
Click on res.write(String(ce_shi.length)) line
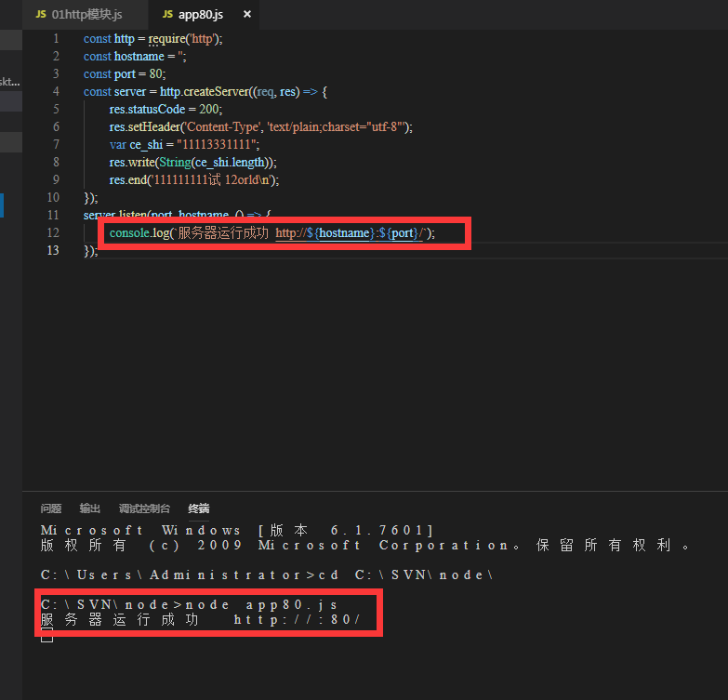[192, 162]
